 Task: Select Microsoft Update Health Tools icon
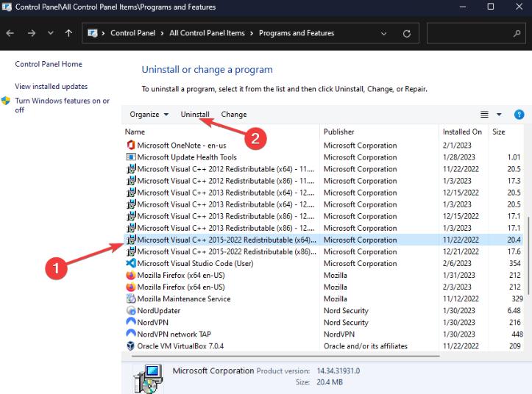[131, 157]
